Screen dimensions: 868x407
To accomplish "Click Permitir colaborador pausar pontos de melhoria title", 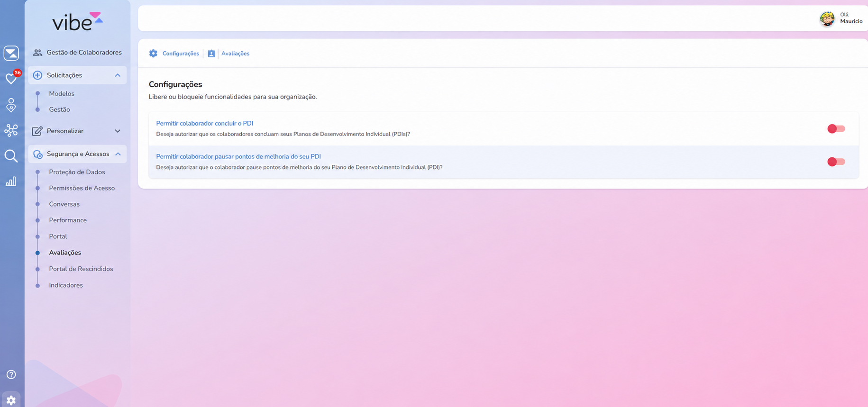I will (238, 156).
